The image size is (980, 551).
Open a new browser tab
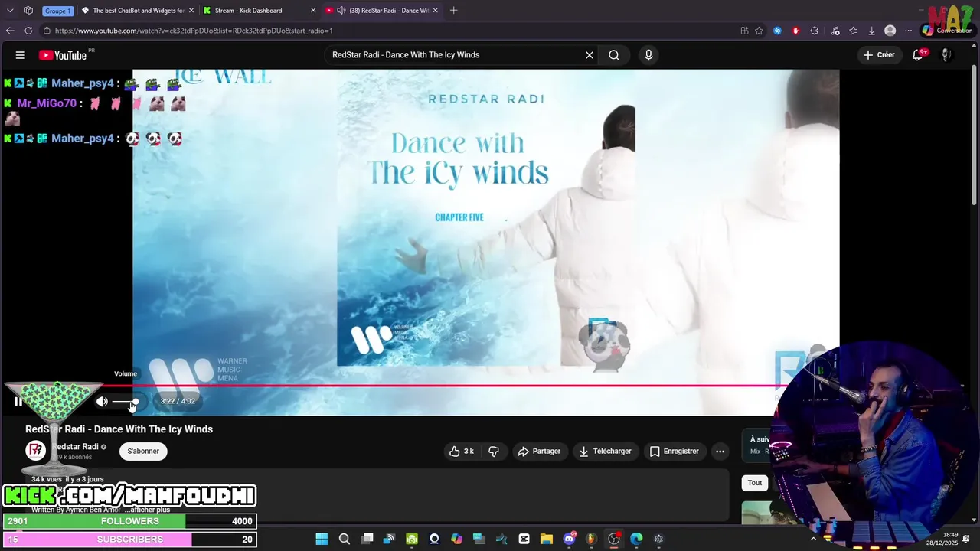pos(454,11)
